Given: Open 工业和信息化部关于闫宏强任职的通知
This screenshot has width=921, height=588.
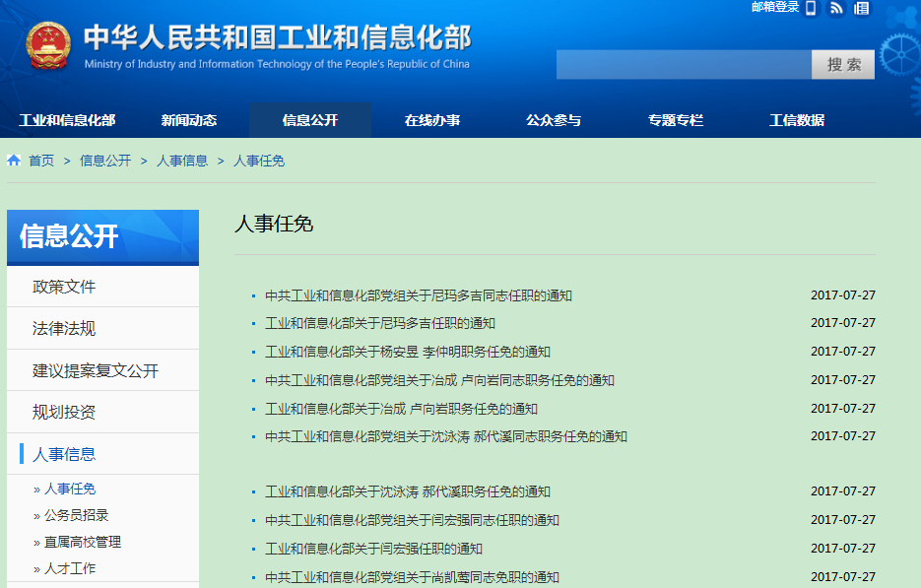Looking at the screenshot, I should point(373,549).
